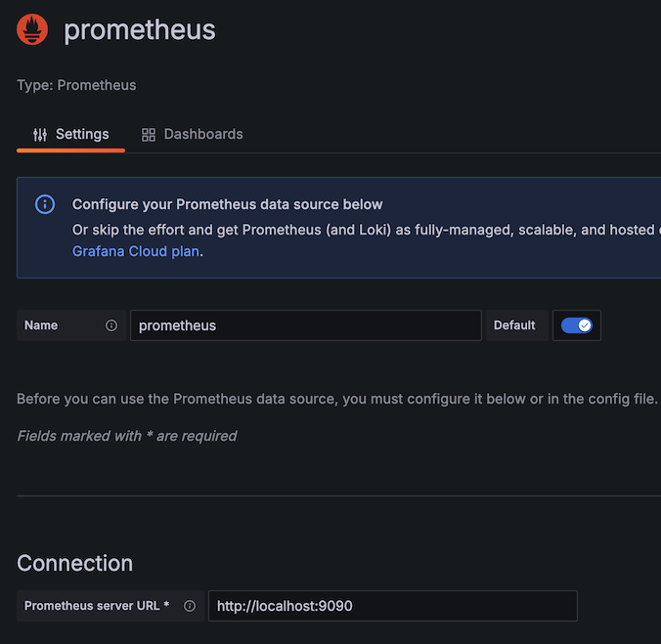The height and width of the screenshot is (644, 661).
Task: Click the info icon in the blue banner
Action: click(45, 204)
